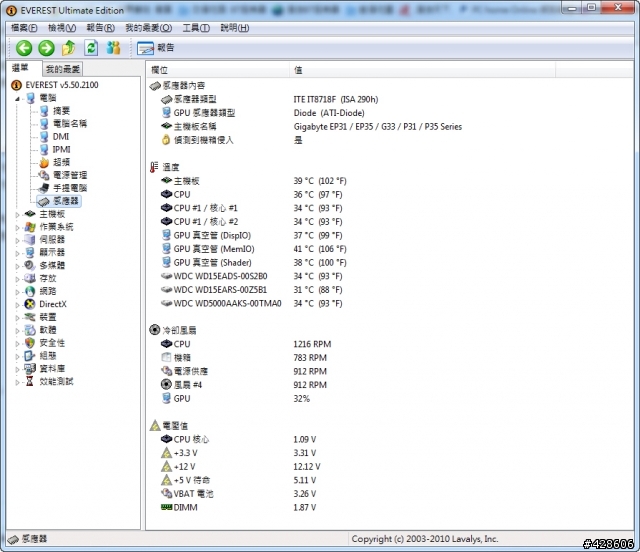Select EVEREST v5.50.2100 root node
The width and height of the screenshot is (640, 552).
point(62,85)
